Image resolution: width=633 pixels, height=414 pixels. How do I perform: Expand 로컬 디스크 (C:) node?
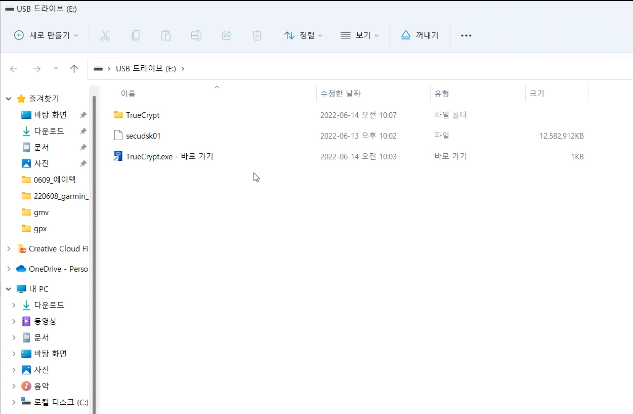point(14,402)
